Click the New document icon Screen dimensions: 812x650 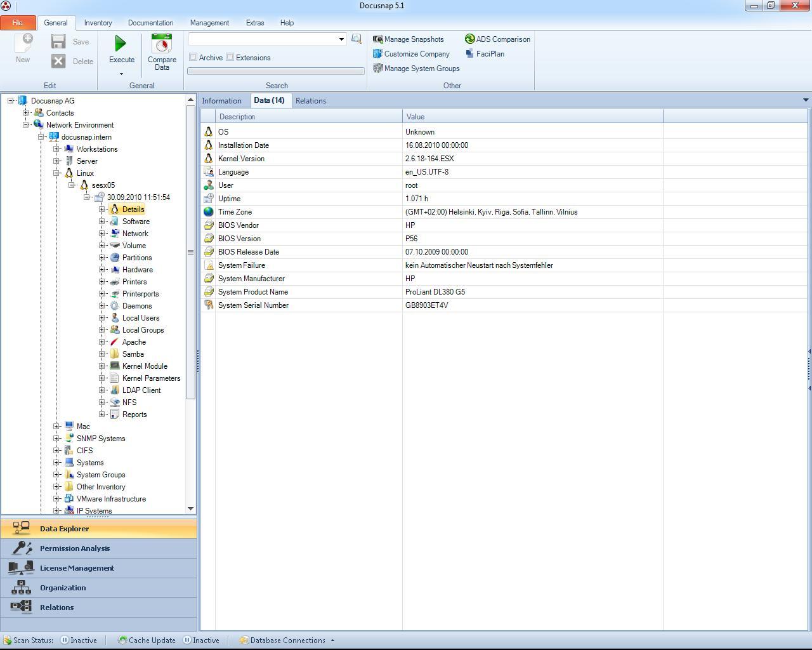point(23,43)
